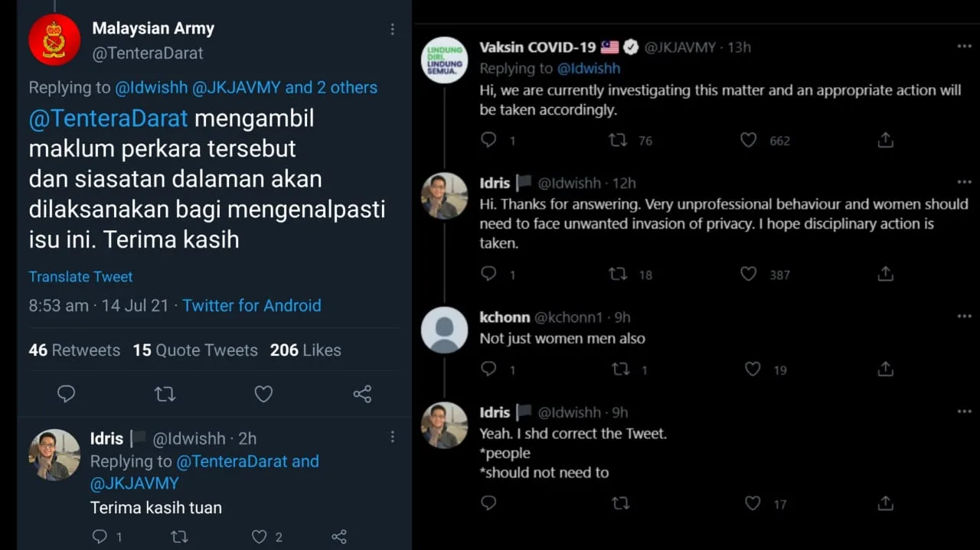980x550 pixels.
Task: Like Idris's 'should not need to' tweet
Action: [753, 503]
